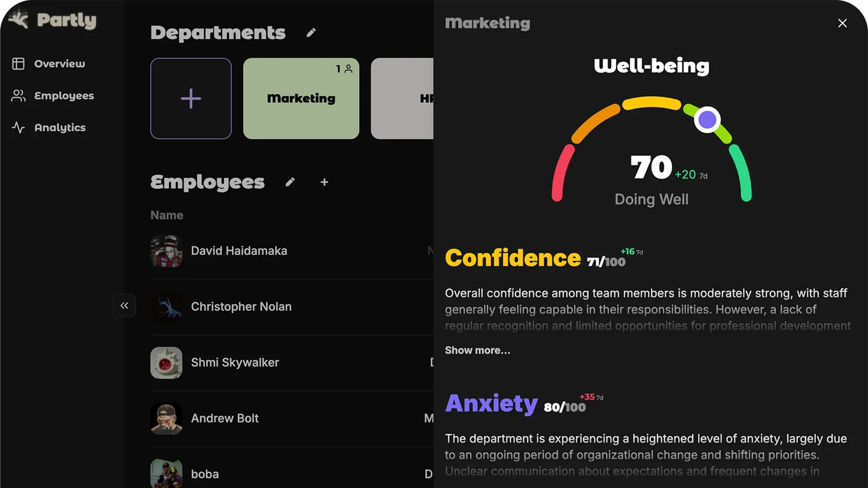Select the Employees sidebar icon

click(x=18, y=95)
